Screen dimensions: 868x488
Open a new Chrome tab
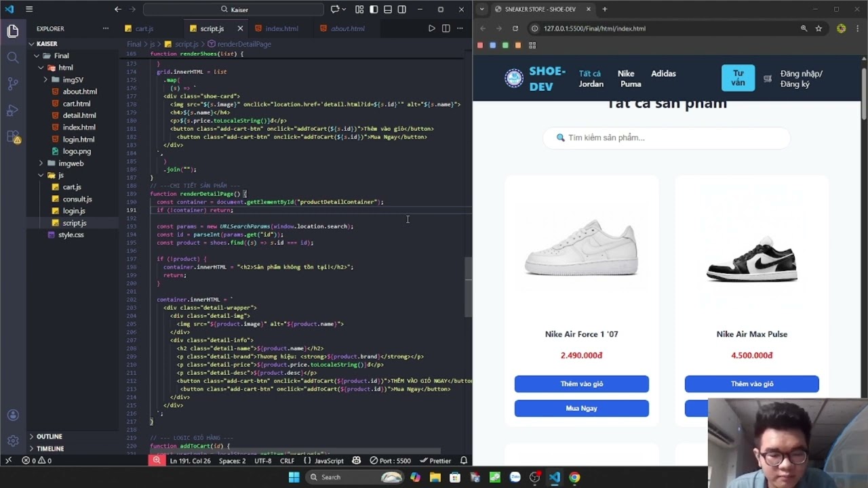click(605, 9)
